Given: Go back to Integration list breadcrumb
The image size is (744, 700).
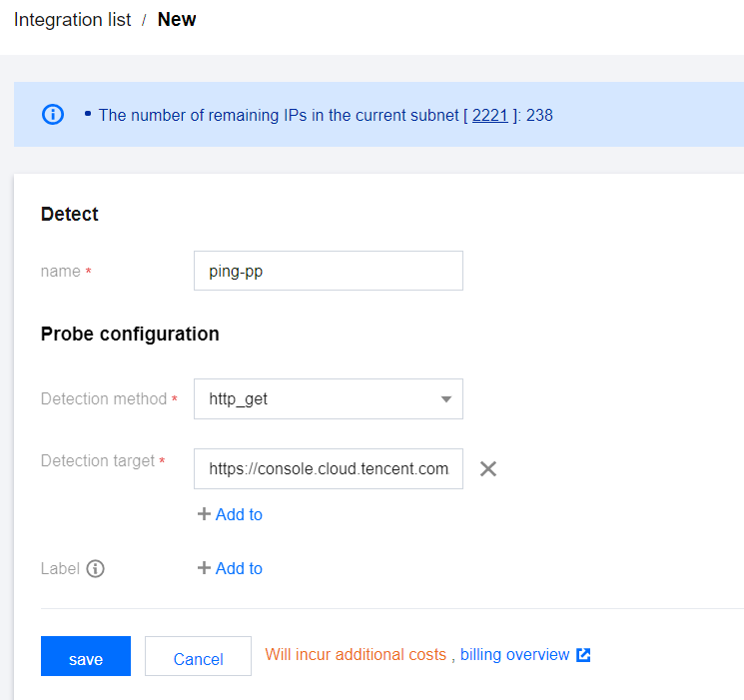Looking at the screenshot, I should click(x=72, y=20).
